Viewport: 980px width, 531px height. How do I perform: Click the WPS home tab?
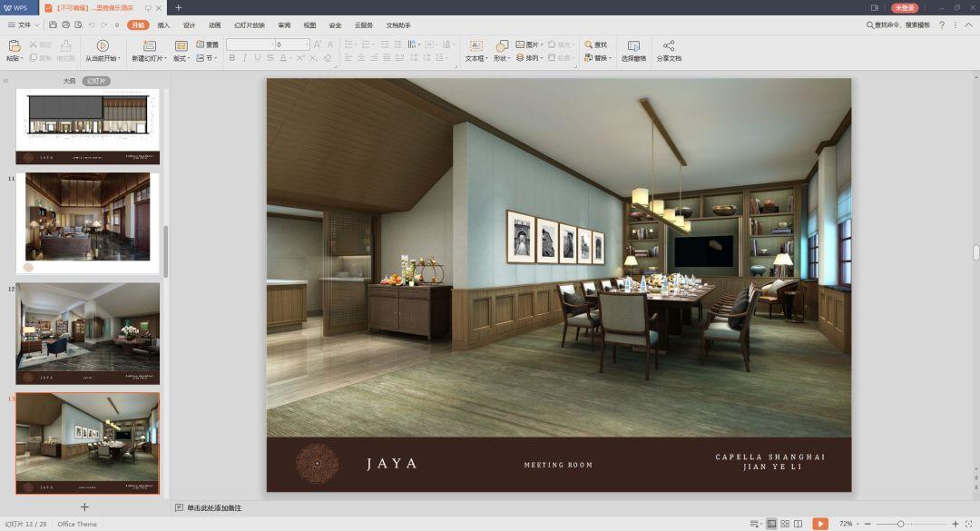coord(17,7)
